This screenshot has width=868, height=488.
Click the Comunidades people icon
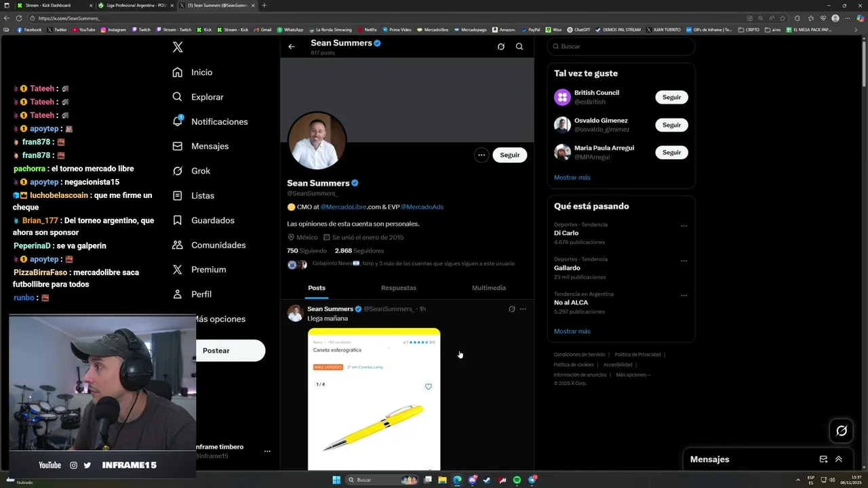click(x=177, y=245)
